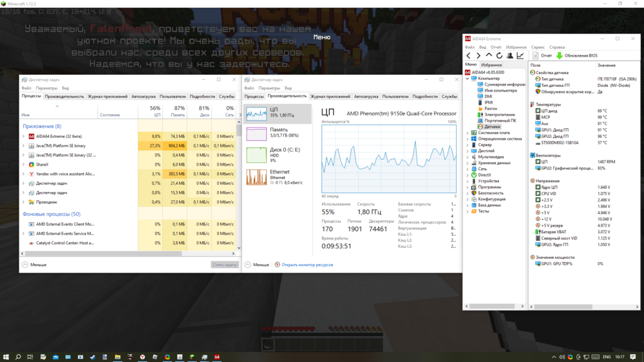Expand Yandex process row

[x=23, y=174]
